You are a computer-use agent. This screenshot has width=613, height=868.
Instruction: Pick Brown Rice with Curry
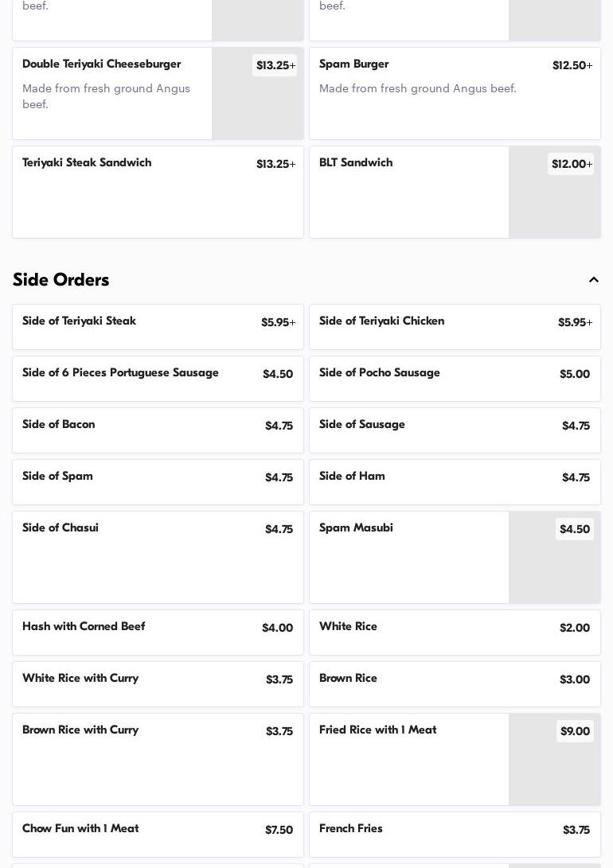tap(158, 759)
